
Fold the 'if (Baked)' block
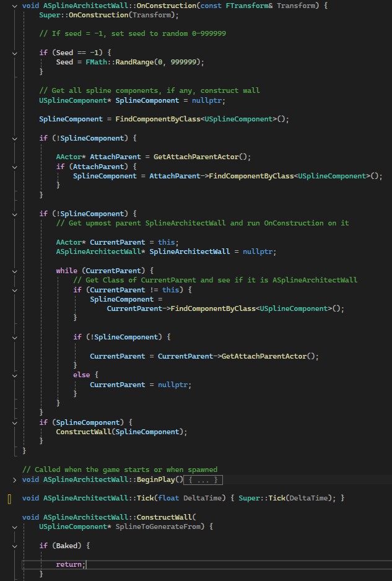[14, 546]
